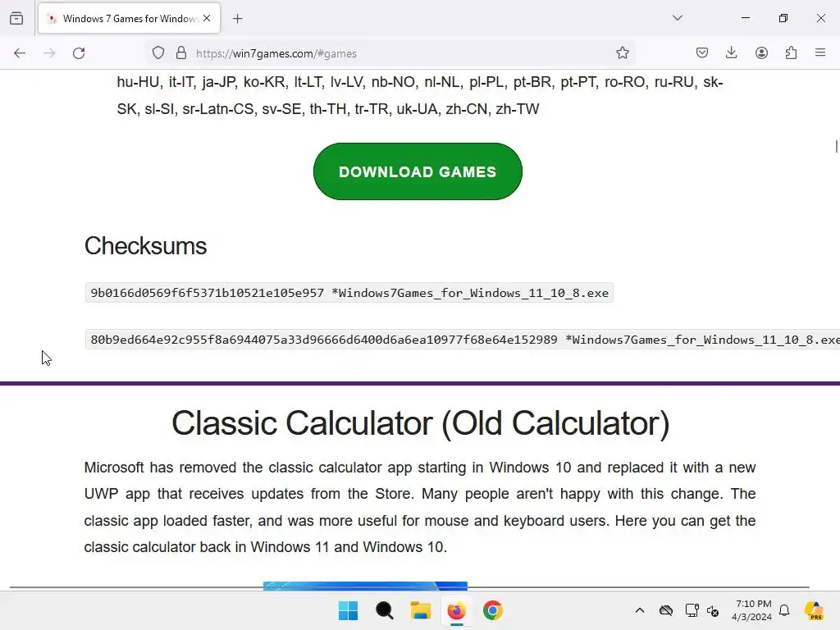Open the clock showing 7:10 PM
This screenshot has width=840, height=630.
(752, 610)
